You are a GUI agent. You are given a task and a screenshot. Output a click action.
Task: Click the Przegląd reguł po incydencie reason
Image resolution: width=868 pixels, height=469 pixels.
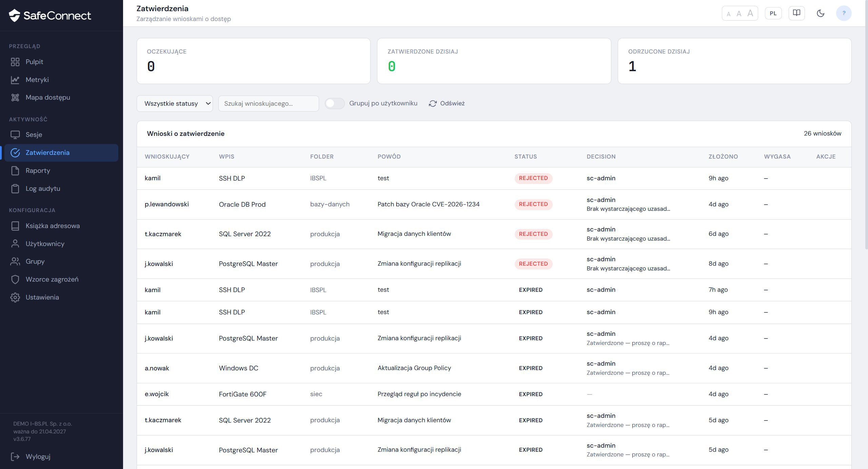click(x=419, y=394)
